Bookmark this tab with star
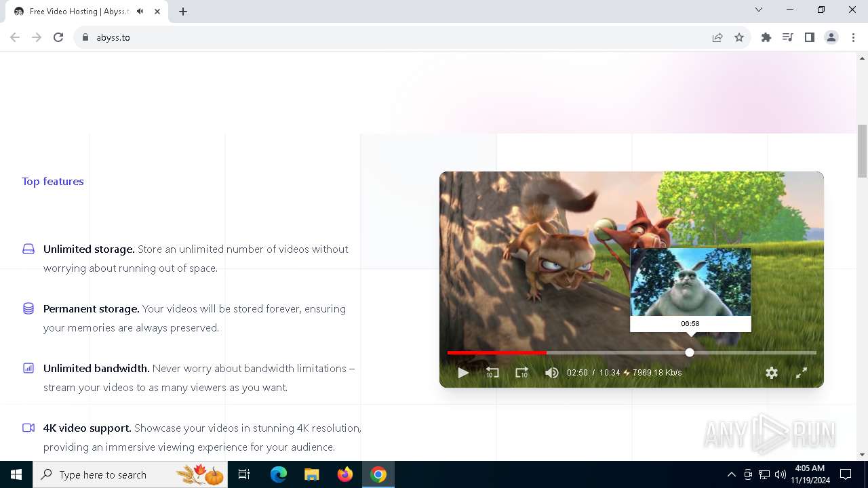 739,37
